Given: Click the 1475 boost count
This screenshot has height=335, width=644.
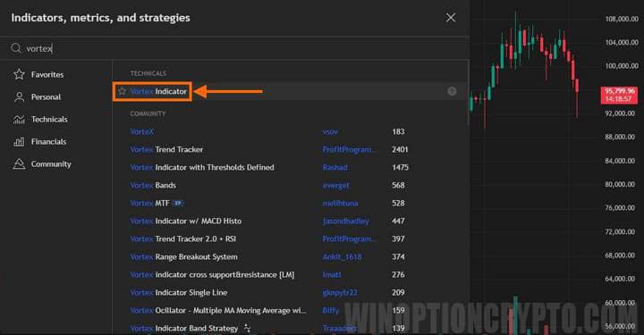Looking at the screenshot, I should tap(400, 167).
